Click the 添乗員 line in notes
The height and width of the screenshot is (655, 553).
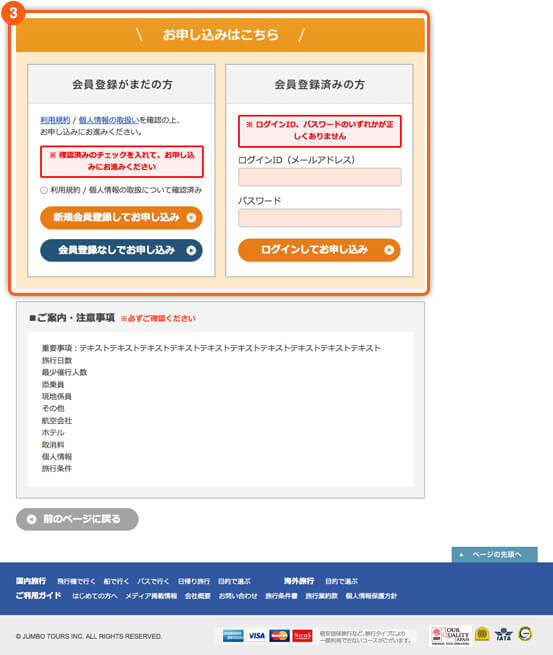[53, 385]
